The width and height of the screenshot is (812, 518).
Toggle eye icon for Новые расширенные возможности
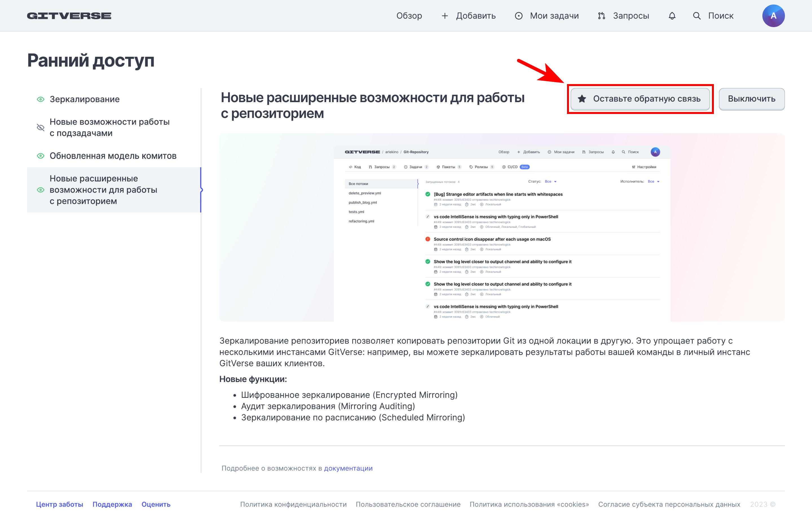(41, 190)
